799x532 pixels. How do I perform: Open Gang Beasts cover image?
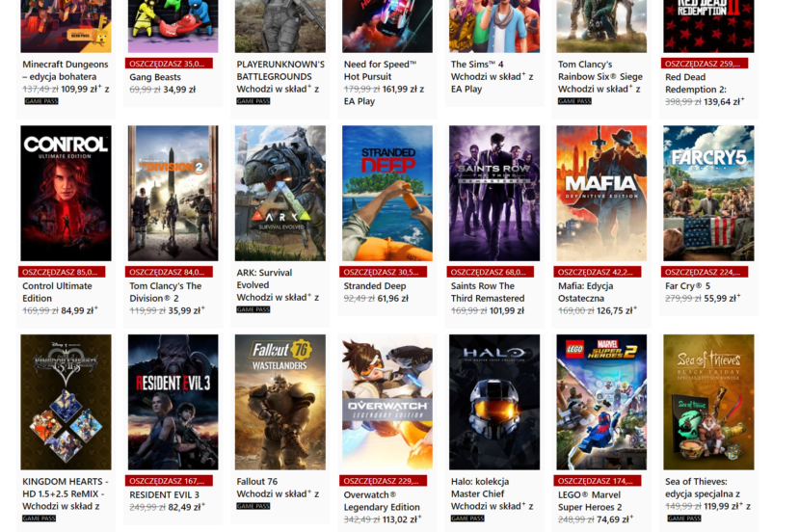(173, 26)
